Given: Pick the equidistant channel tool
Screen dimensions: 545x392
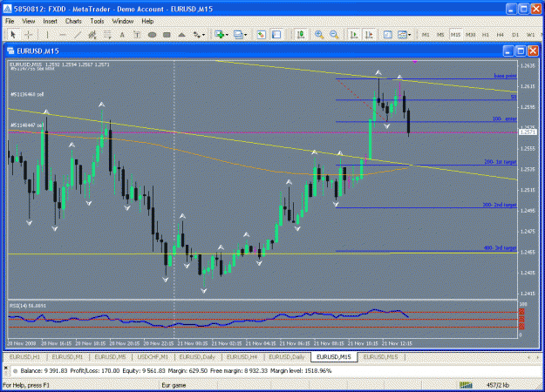Looking at the screenshot, I should click(x=92, y=35).
